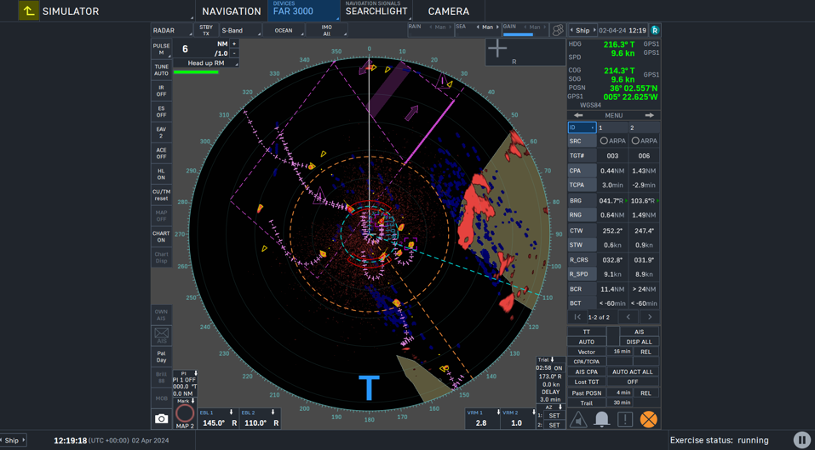The width and height of the screenshot is (816, 452).
Task: Click the AIS message envelope icon
Action: tap(161, 335)
